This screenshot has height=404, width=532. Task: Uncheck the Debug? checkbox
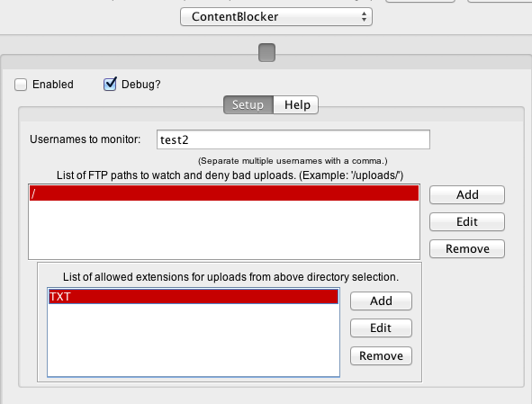click(110, 84)
